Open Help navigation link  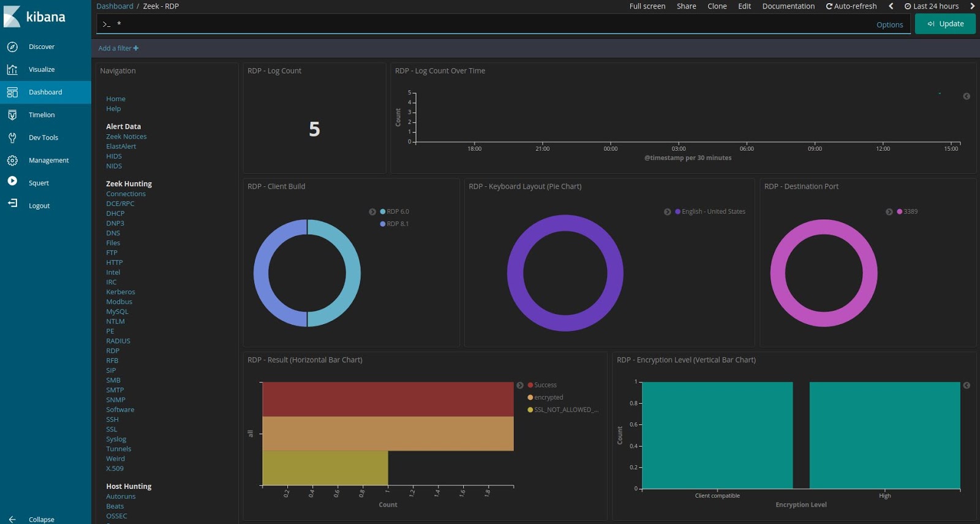pyautogui.click(x=113, y=108)
